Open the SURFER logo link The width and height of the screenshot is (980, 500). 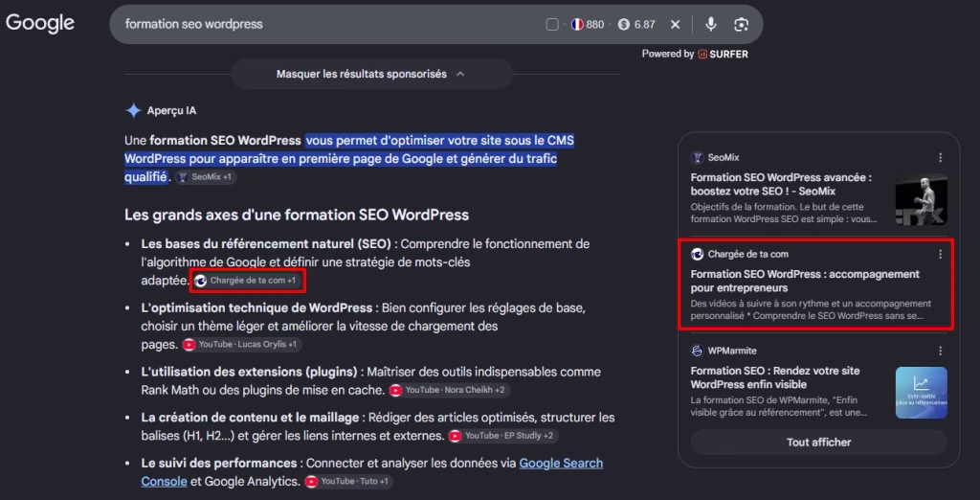[x=724, y=55]
